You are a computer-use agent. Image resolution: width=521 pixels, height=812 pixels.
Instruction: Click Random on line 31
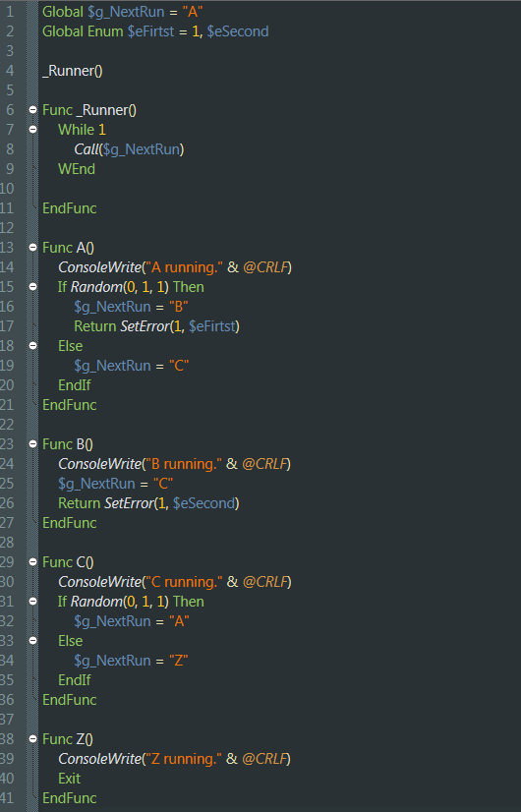click(97, 602)
